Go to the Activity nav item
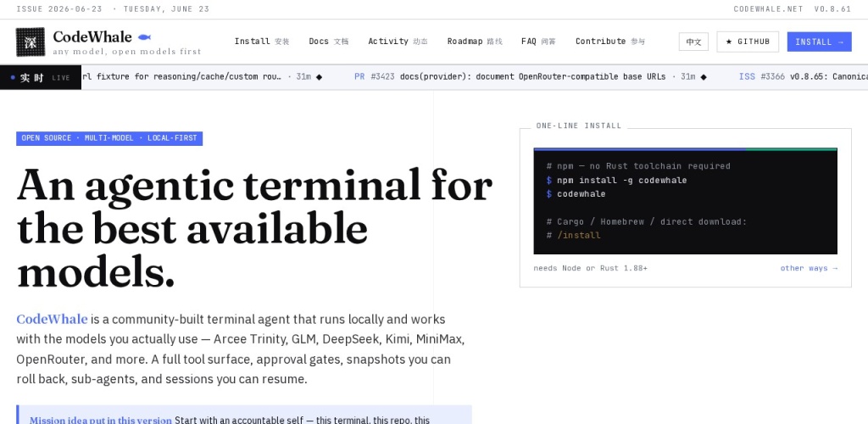 pyautogui.click(x=398, y=41)
